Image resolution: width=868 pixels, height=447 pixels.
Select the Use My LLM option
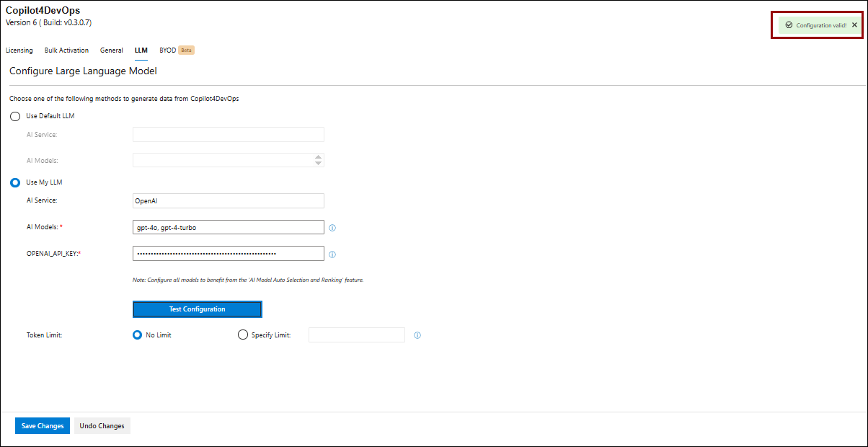(x=15, y=182)
